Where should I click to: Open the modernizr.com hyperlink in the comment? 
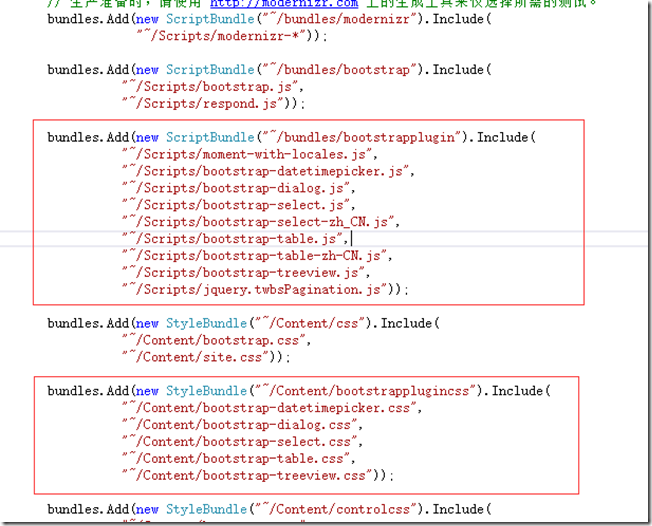click(284, 3)
